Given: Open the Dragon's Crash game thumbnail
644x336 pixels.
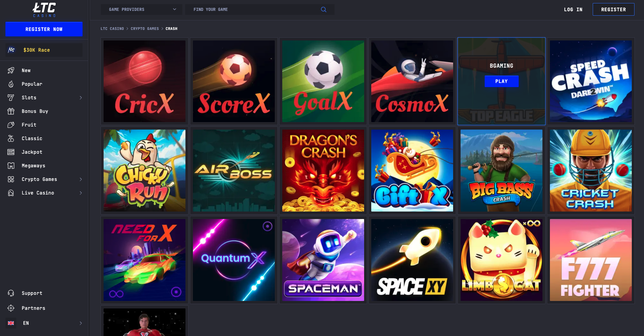Looking at the screenshot, I should tap(323, 170).
